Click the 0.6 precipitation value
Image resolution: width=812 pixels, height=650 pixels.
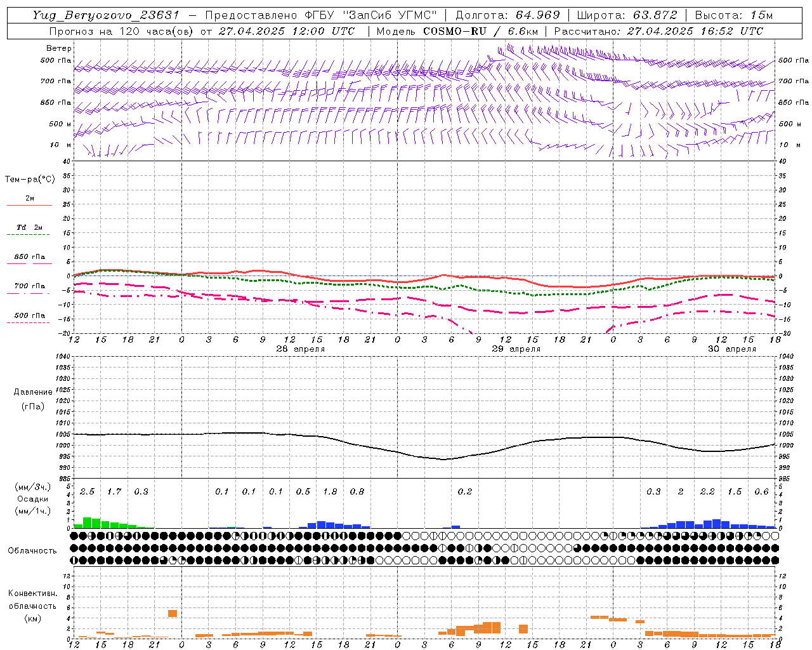coord(762,491)
